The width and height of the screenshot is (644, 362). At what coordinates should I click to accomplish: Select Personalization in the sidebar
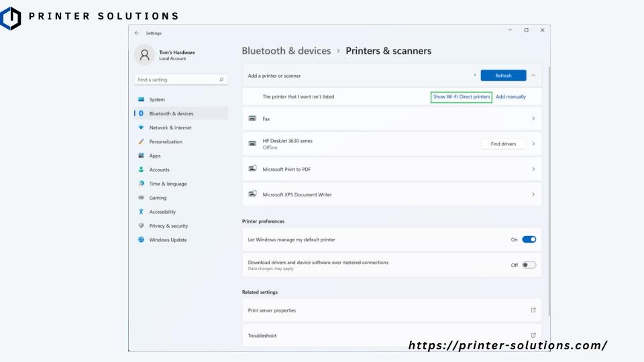coord(181,141)
